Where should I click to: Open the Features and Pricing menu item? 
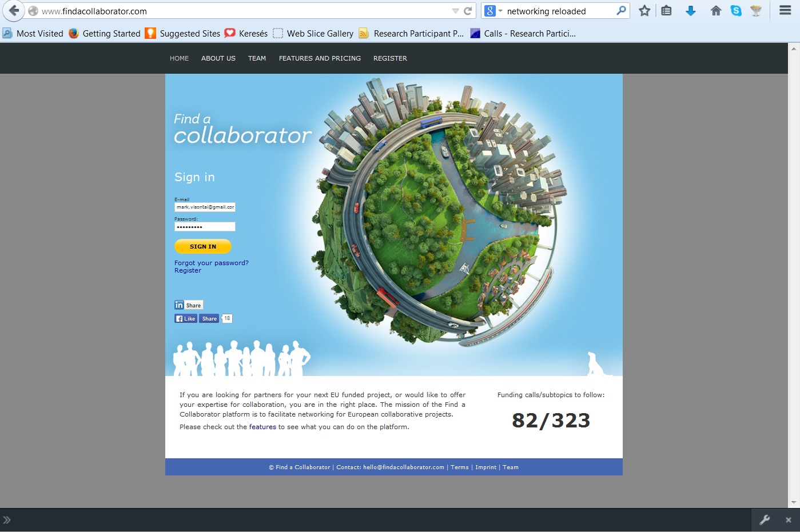[320, 58]
